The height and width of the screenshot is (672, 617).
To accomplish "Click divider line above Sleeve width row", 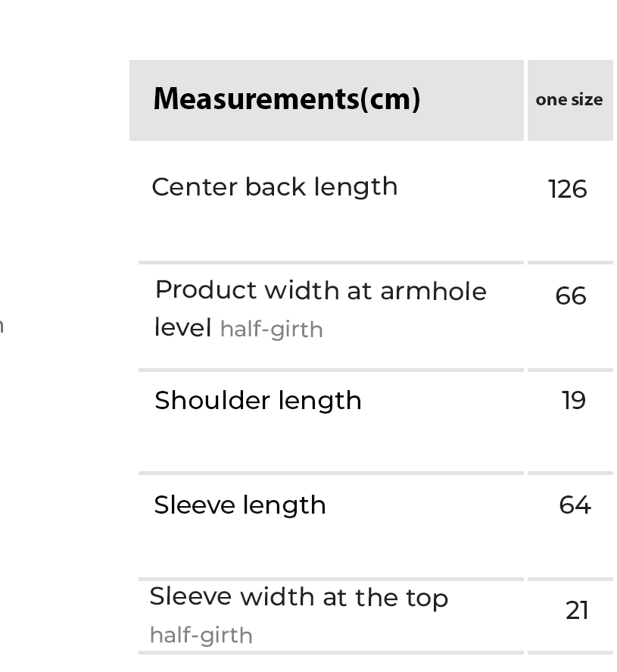I will pyautogui.click(x=331, y=580).
